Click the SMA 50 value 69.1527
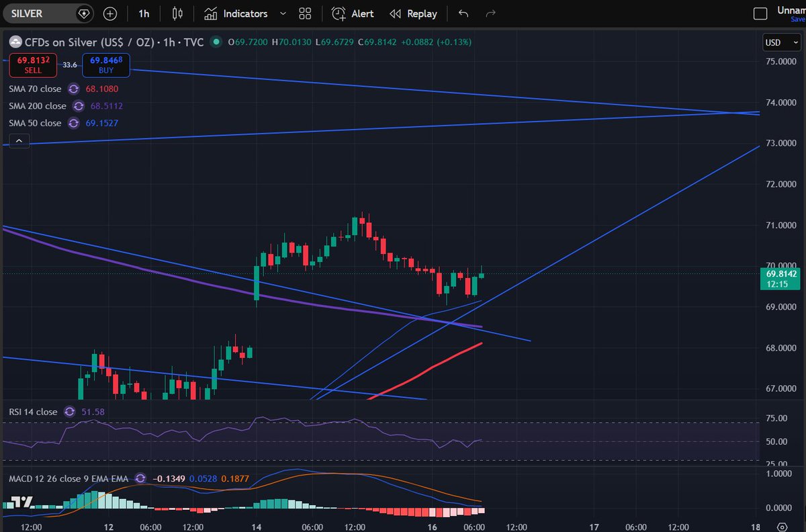Image resolution: width=806 pixels, height=532 pixels. 101,123
